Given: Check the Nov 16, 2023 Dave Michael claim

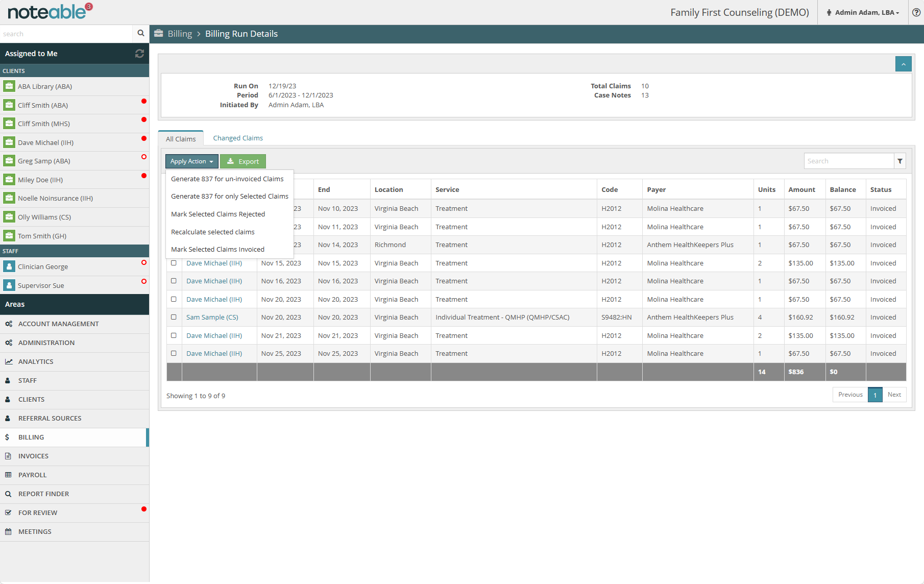Looking at the screenshot, I should pos(174,281).
